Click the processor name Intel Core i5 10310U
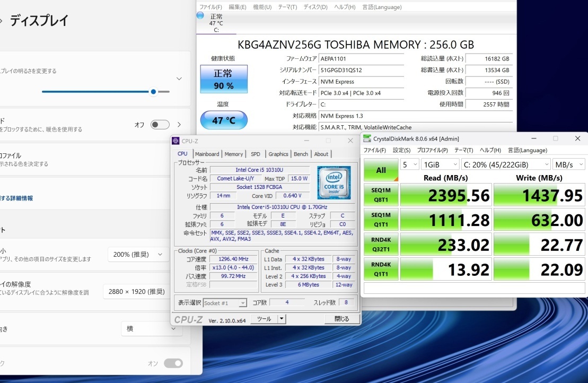Screen dimensions: 588x383 click(x=259, y=170)
